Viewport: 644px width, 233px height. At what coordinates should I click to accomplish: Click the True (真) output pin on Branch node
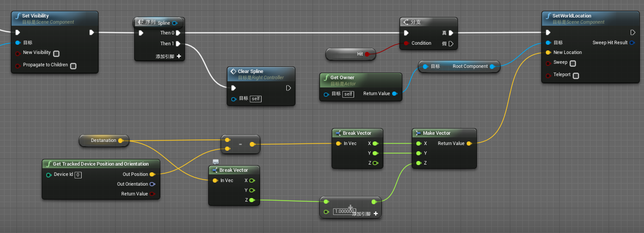(451, 33)
